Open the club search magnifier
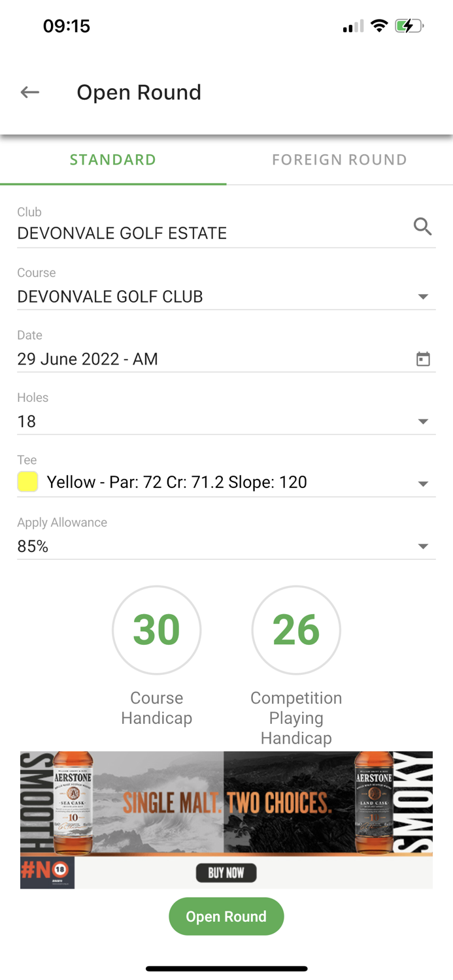This screenshot has height=980, width=453. (x=423, y=227)
